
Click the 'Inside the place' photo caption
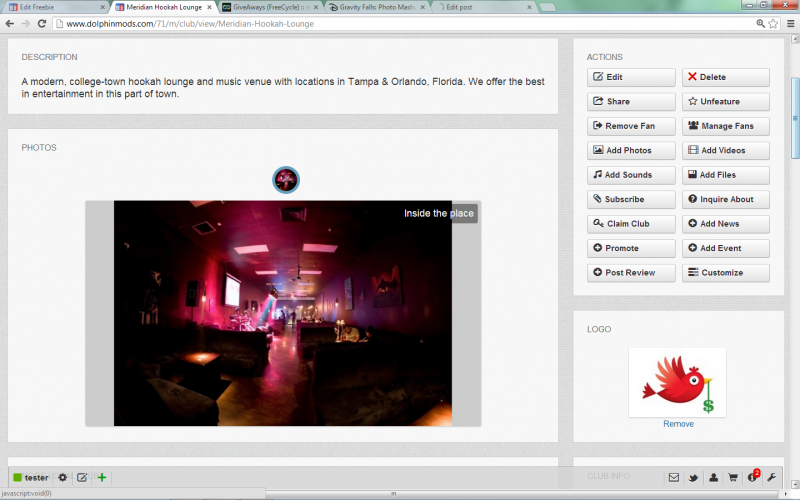[x=439, y=213]
